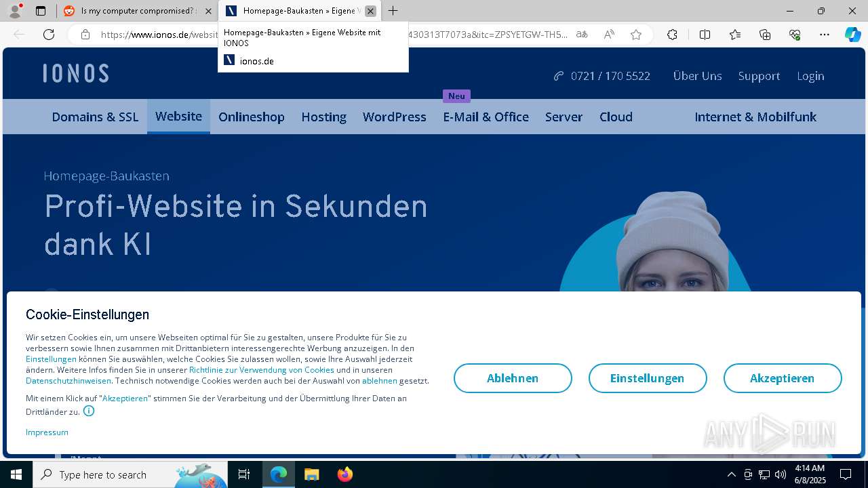Toggle the split screen icon
Screen dimensions: 868x488
705,35
